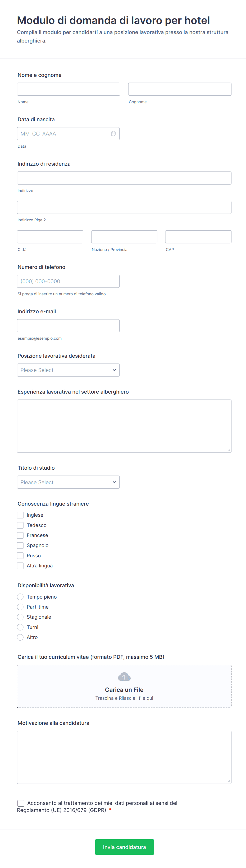Open the date of birth calendar icon
The width and height of the screenshot is (246, 868).
[x=113, y=134]
